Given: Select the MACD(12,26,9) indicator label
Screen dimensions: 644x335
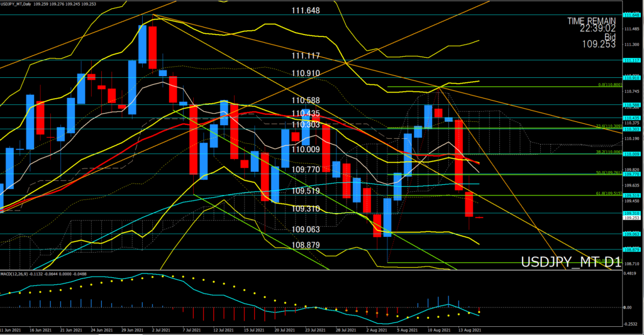Looking at the screenshot, I should pos(15,274).
